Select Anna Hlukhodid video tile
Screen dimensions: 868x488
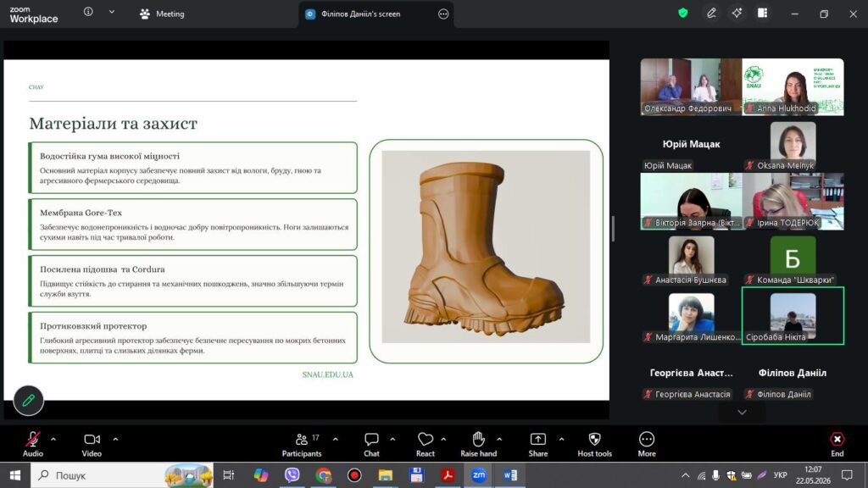pos(793,87)
